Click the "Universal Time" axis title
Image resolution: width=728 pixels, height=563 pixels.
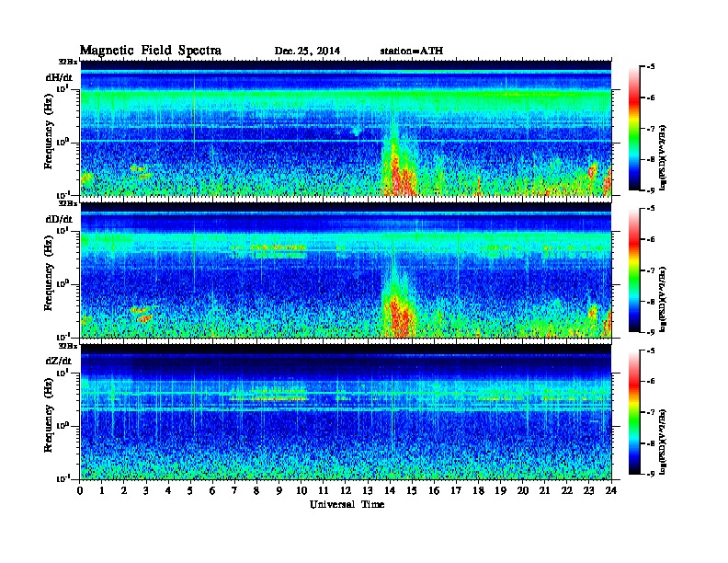click(x=347, y=504)
